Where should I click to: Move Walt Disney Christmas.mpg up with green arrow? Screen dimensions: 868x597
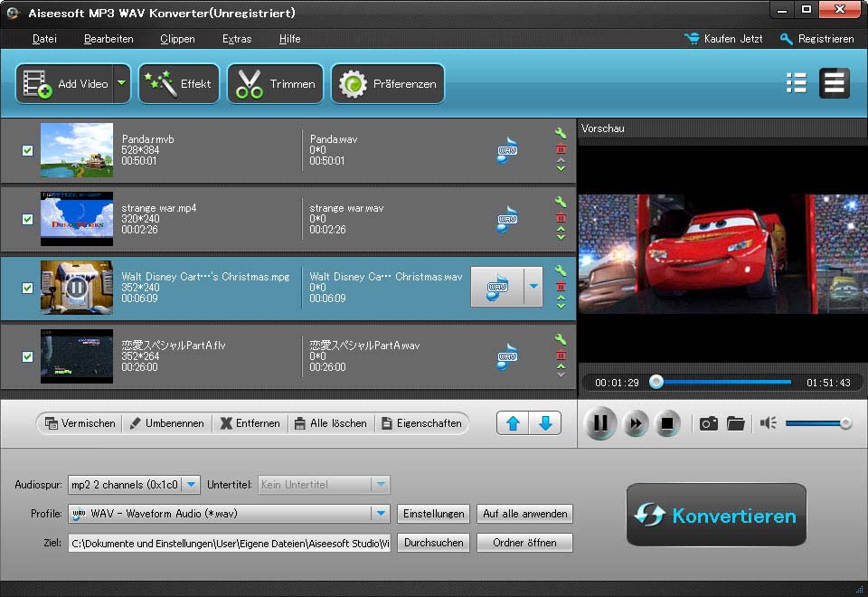pos(561,298)
